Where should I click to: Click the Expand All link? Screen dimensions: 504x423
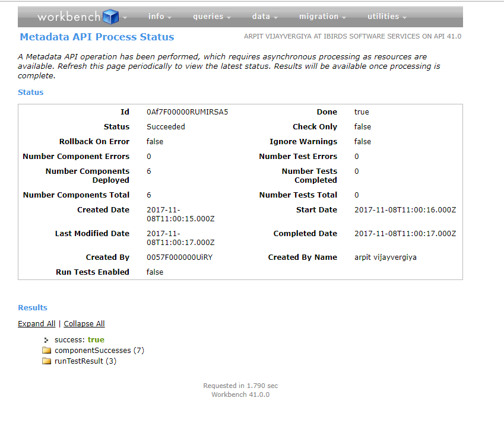(x=37, y=323)
